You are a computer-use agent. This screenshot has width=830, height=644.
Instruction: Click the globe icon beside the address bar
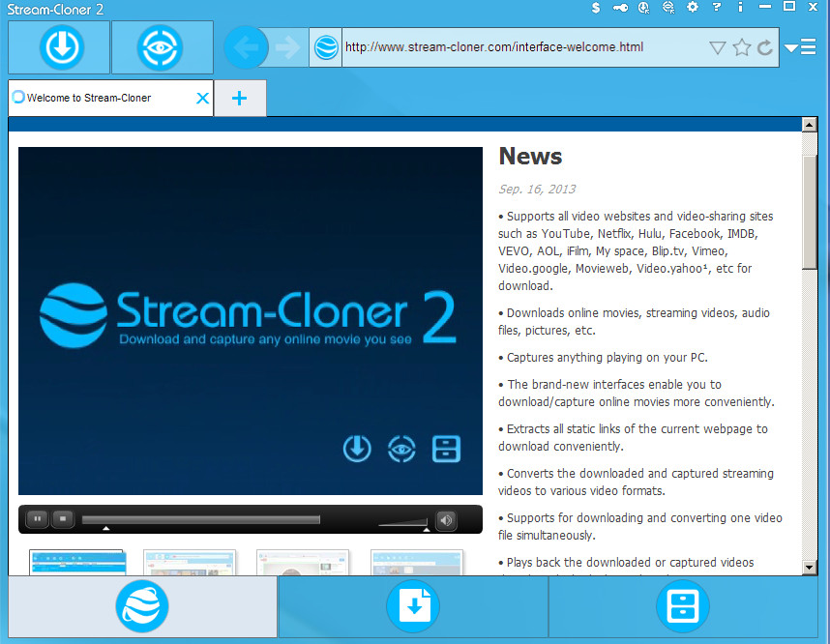(x=326, y=47)
